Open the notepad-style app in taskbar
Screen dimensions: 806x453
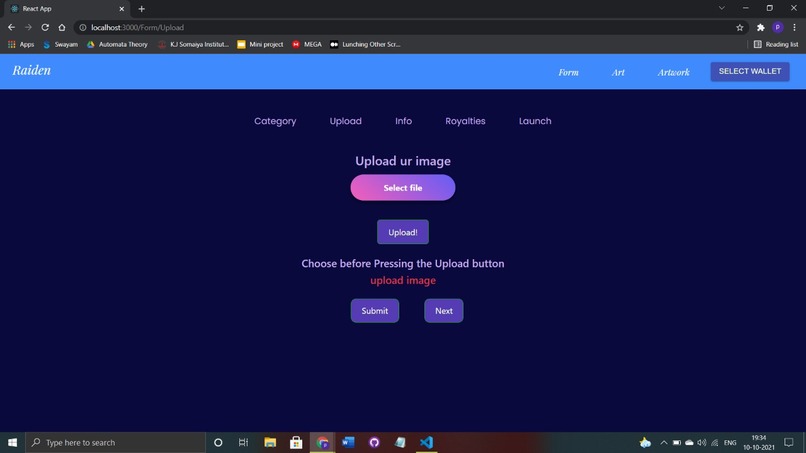tap(400, 442)
